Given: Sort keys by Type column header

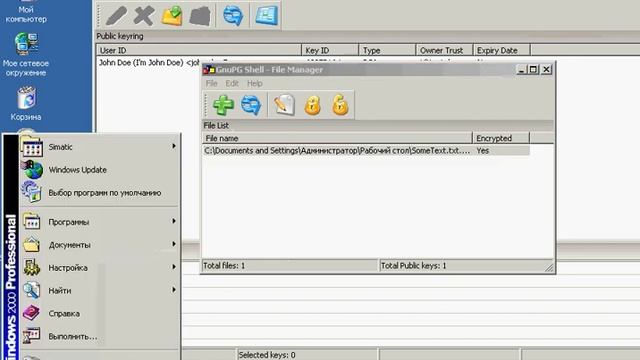Looking at the screenshot, I should pyautogui.click(x=387, y=51).
